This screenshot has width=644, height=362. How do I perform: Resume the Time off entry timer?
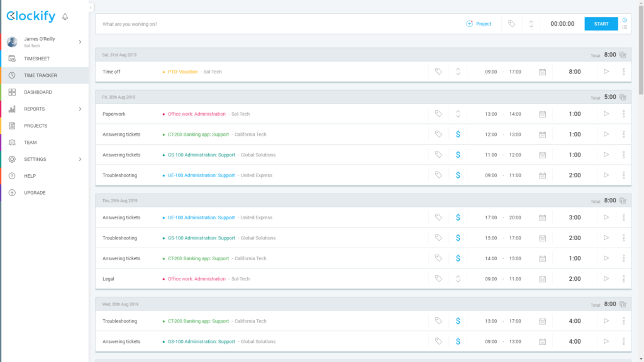point(606,72)
